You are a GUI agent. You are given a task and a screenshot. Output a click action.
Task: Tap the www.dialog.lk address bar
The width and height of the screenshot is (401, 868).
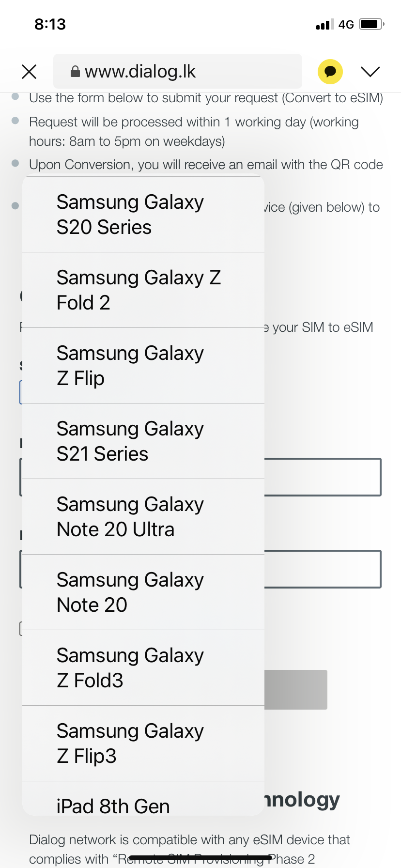click(177, 72)
